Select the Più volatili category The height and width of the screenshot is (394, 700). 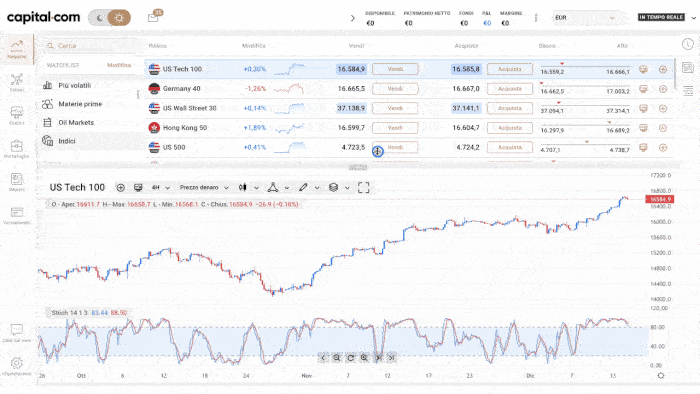[75, 85]
